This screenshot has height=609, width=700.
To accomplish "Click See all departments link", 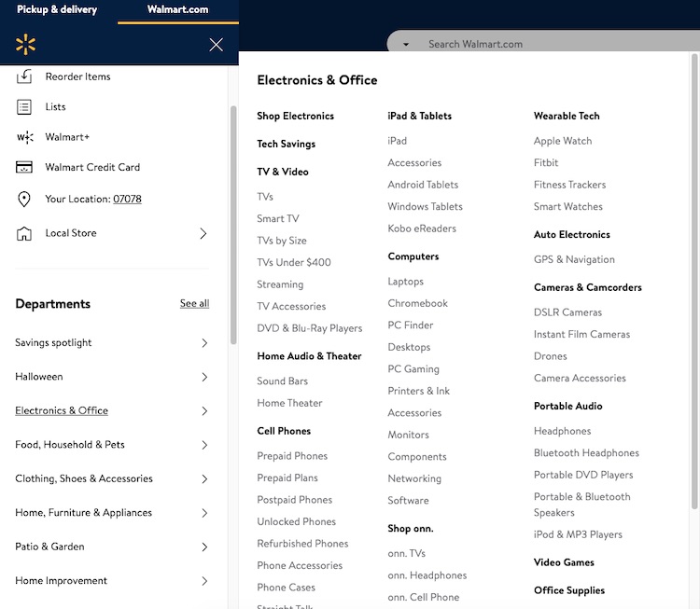I will click(x=194, y=304).
